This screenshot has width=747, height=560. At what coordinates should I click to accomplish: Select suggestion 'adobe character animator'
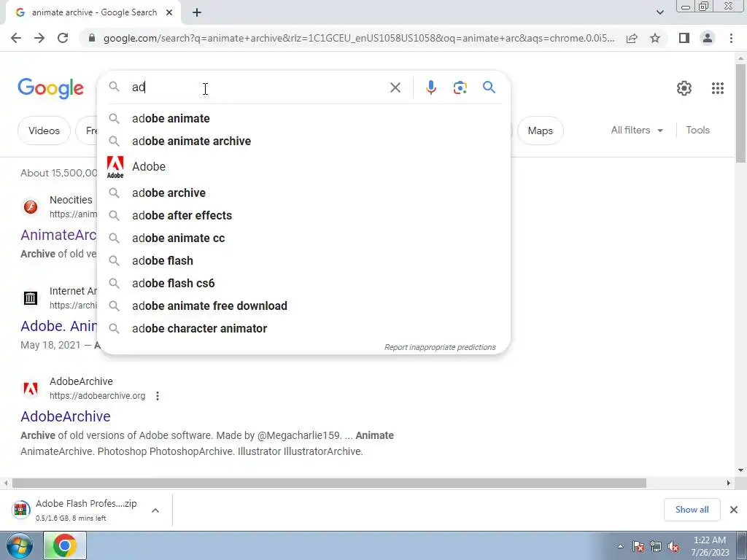(x=304, y=329)
